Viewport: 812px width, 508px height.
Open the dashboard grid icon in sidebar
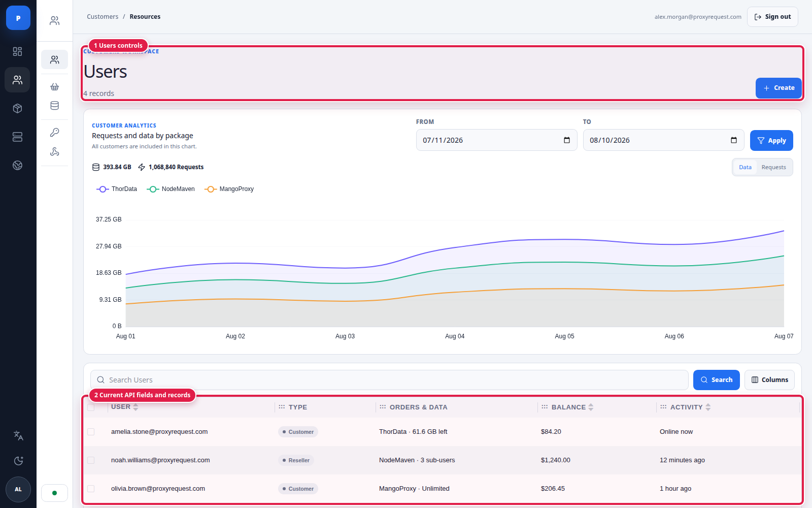[18, 51]
